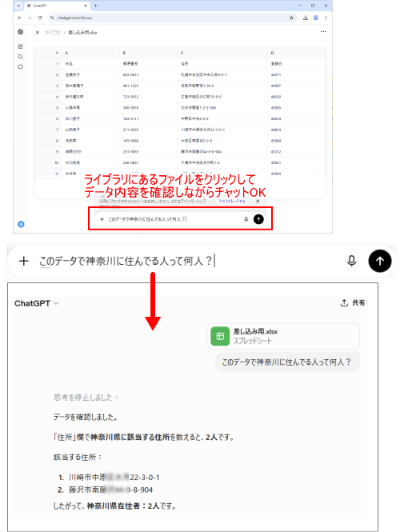The width and height of the screenshot is (400, 532).
Task: Reload the chatgpt.com page
Action: (40, 18)
